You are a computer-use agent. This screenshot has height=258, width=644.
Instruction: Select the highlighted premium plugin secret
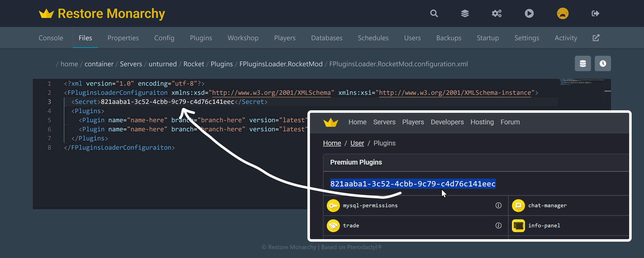click(413, 184)
